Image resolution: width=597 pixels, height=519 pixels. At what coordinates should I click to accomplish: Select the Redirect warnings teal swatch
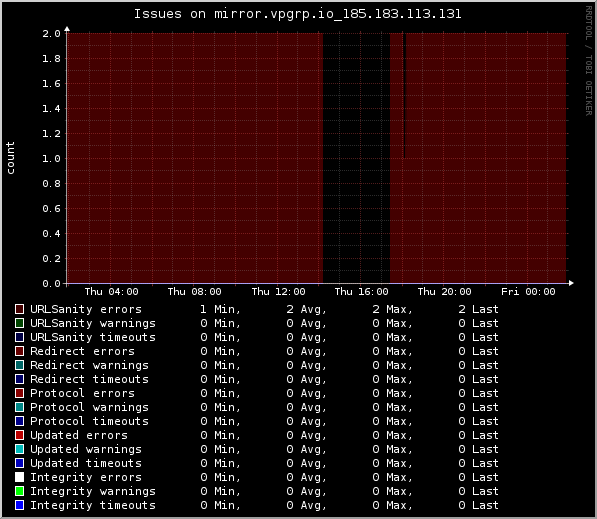(19, 365)
